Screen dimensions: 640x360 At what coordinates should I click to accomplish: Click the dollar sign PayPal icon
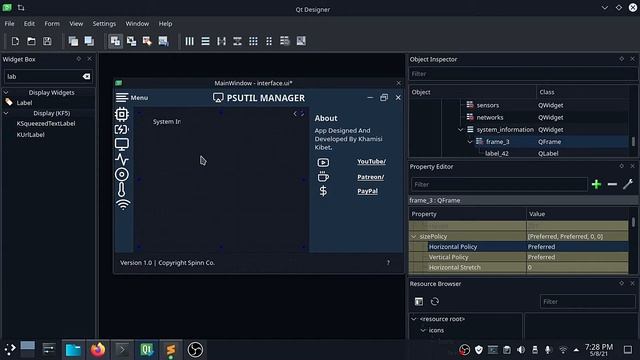click(323, 191)
